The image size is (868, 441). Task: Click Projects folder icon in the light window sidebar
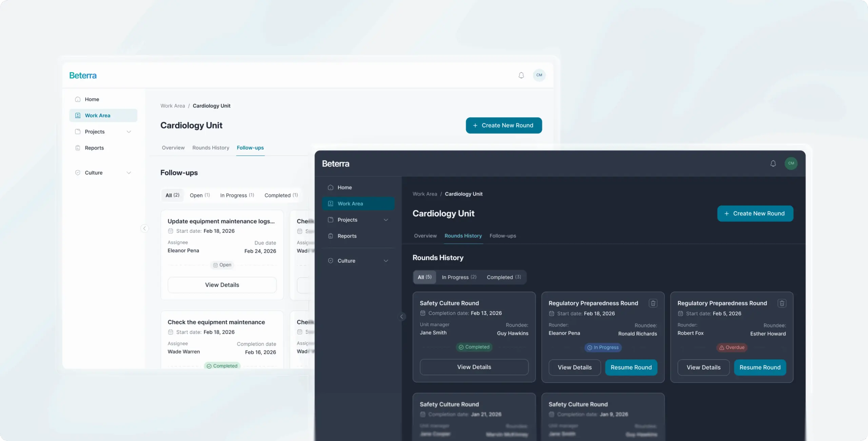coord(78,132)
